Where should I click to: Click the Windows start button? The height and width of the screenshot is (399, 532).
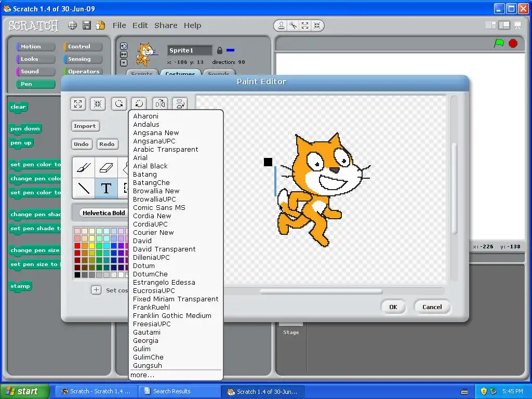[x=25, y=391]
